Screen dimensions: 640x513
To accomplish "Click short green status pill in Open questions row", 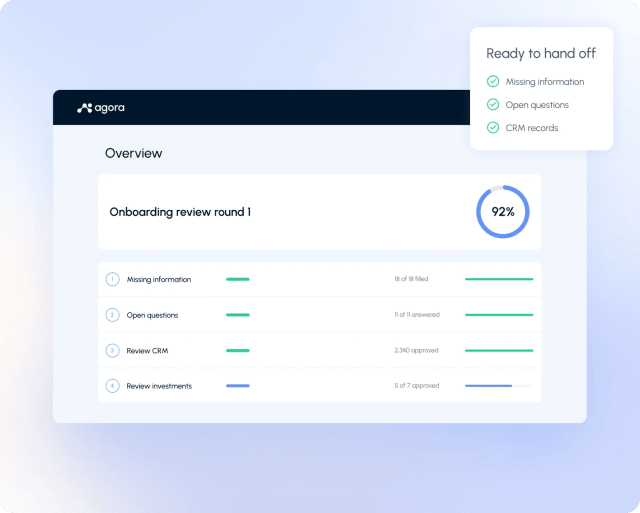I will pos(238,315).
